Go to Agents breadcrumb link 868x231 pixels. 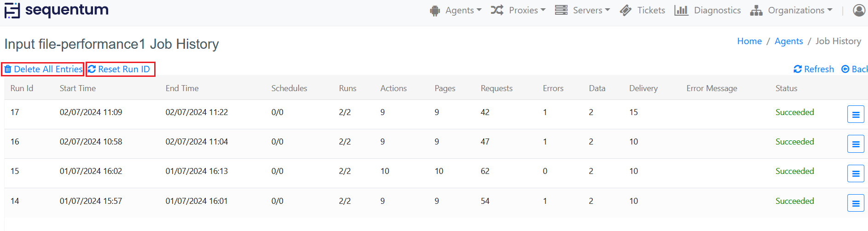(x=788, y=41)
